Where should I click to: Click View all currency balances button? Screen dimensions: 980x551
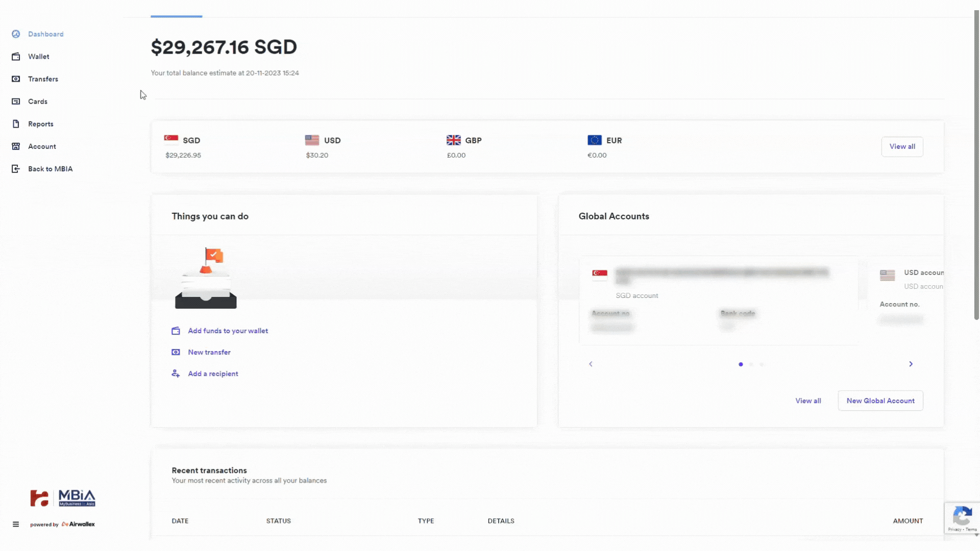click(902, 146)
